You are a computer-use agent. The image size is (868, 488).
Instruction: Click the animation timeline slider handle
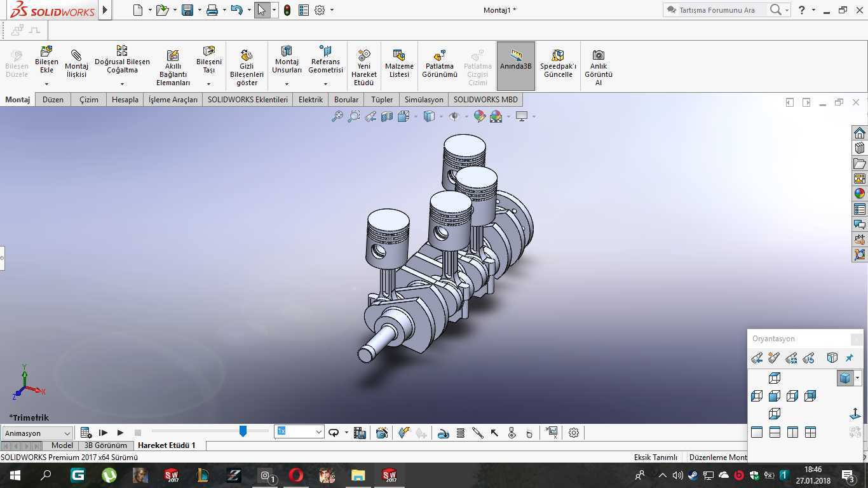click(243, 431)
